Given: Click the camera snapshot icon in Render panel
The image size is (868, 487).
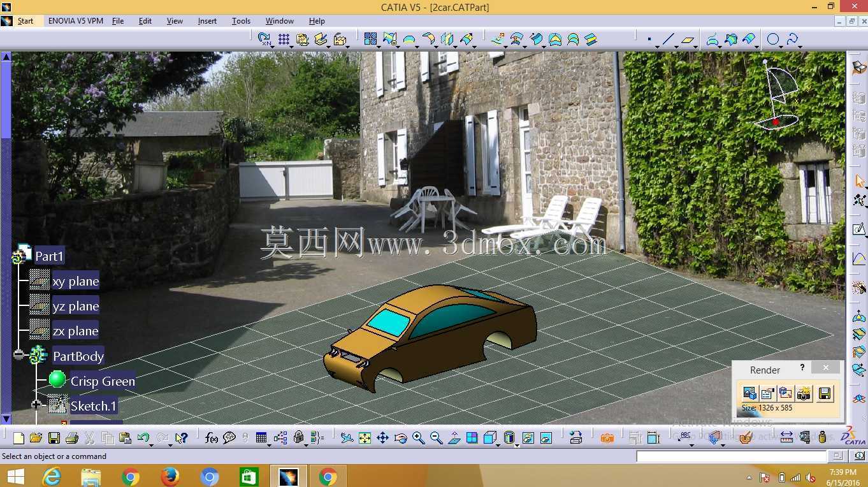Looking at the screenshot, I should pyautogui.click(x=804, y=393).
